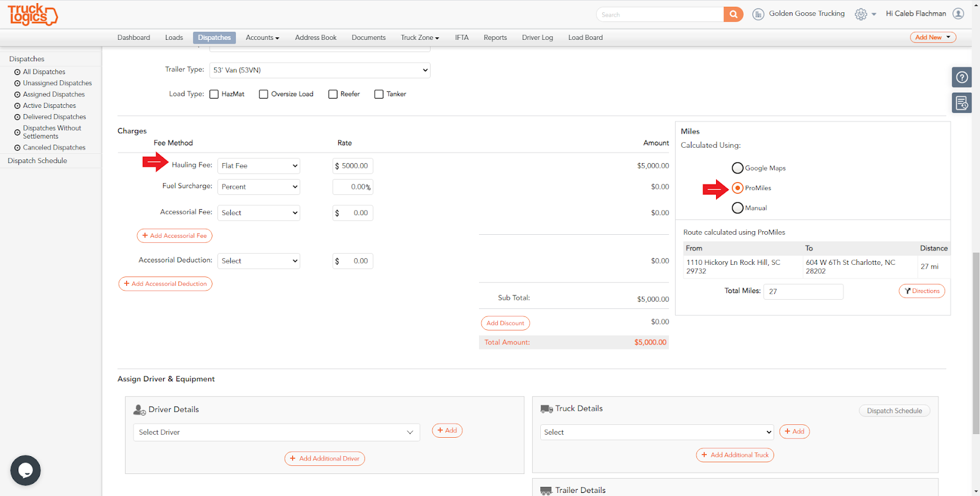Open the Accounts menu dropdown

pyautogui.click(x=262, y=38)
